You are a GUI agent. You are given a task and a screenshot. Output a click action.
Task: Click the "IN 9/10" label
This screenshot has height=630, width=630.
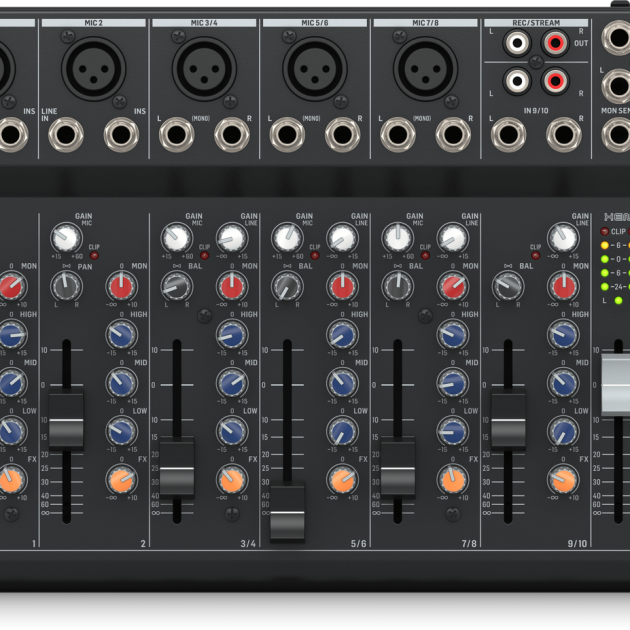pos(536,110)
